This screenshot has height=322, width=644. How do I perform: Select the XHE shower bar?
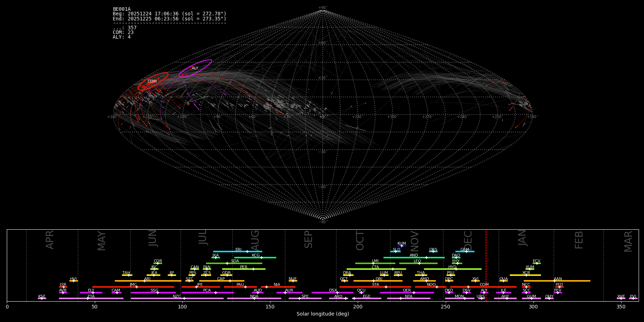621,298
